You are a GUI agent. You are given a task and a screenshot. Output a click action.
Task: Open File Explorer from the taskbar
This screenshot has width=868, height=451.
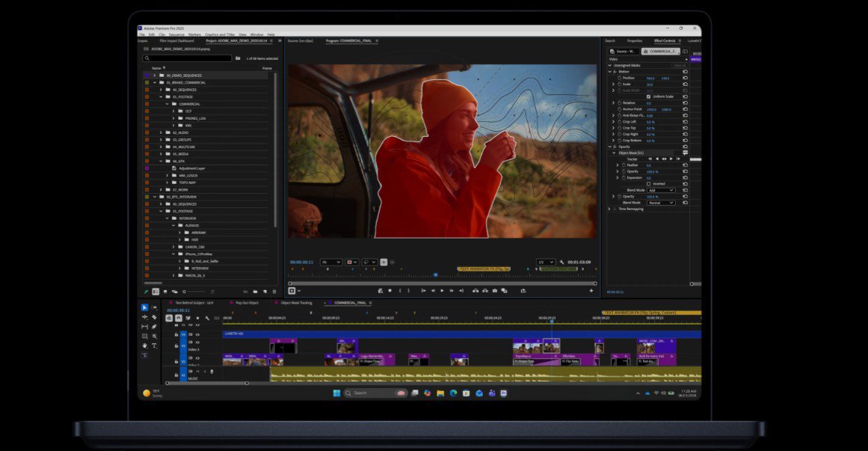440,393
